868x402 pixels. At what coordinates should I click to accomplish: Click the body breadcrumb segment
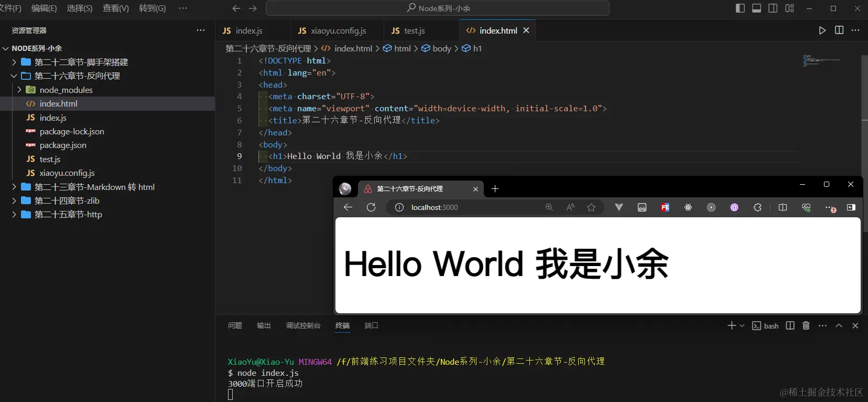pyautogui.click(x=436, y=48)
